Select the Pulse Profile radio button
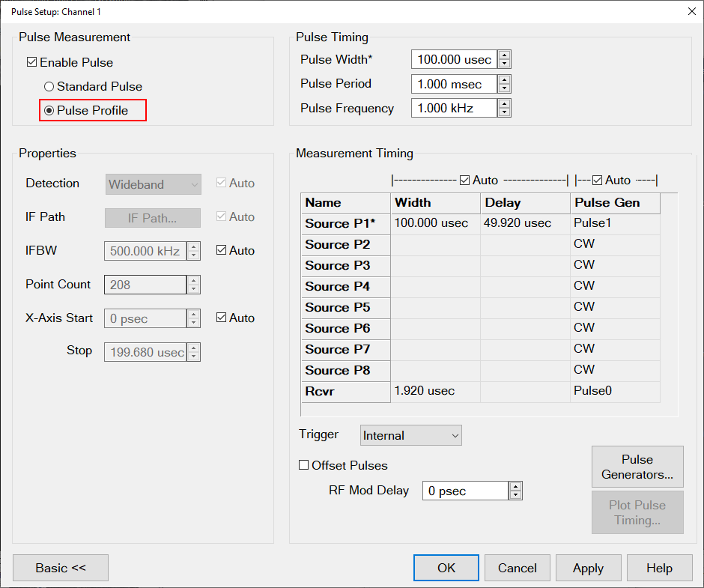The width and height of the screenshot is (704, 588). [49, 111]
